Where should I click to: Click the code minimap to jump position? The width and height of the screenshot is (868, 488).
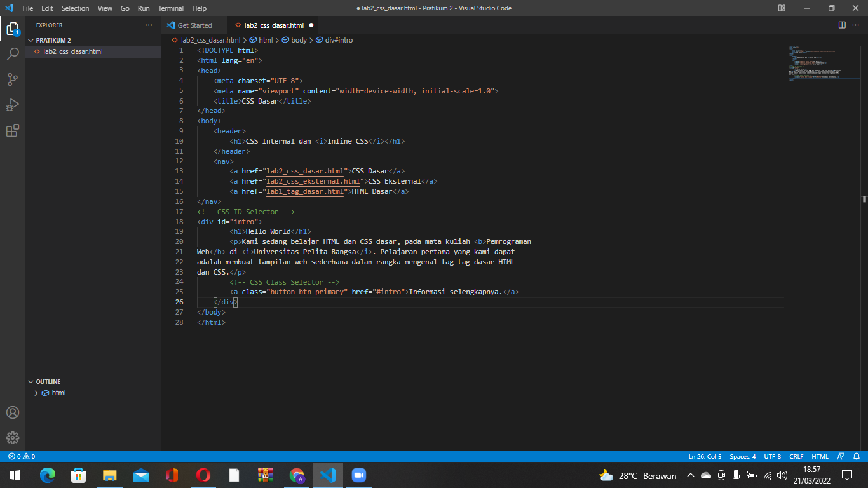(x=820, y=64)
